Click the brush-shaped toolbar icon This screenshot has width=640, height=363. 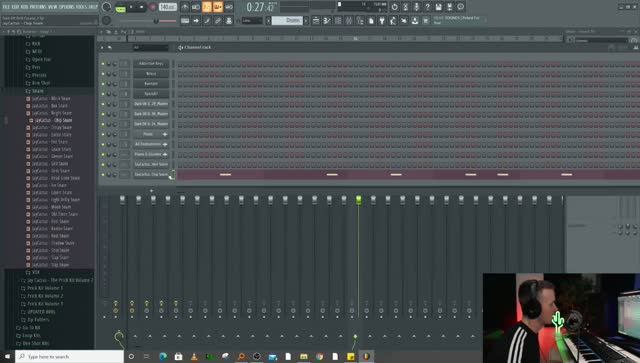point(207,20)
